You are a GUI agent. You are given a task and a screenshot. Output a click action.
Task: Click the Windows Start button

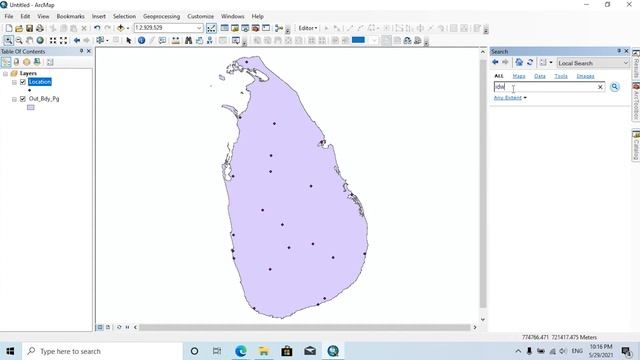coord(11,351)
